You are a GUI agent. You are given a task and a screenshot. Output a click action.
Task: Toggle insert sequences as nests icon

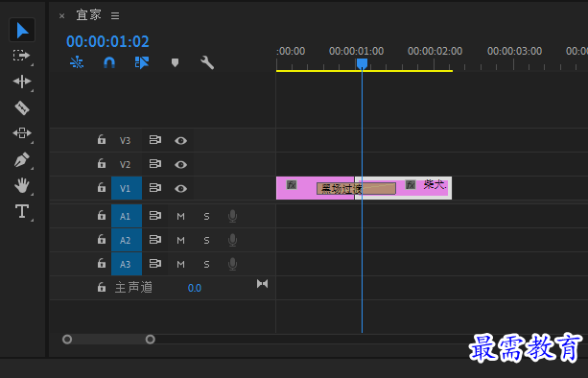(77, 62)
